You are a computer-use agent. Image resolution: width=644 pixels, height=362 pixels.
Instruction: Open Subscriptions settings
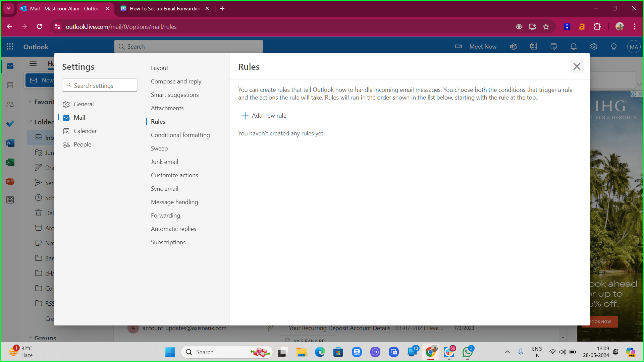168,242
